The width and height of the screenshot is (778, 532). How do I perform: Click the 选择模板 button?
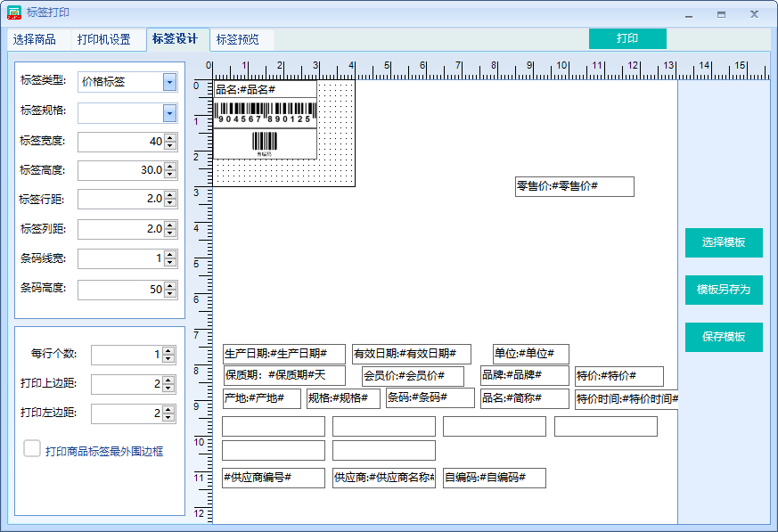723,242
